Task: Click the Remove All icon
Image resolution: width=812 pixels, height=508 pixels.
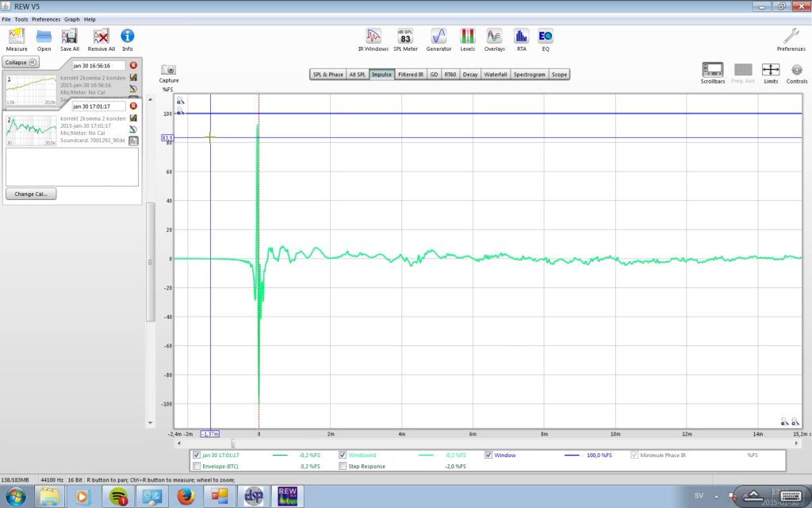Action: 101,37
